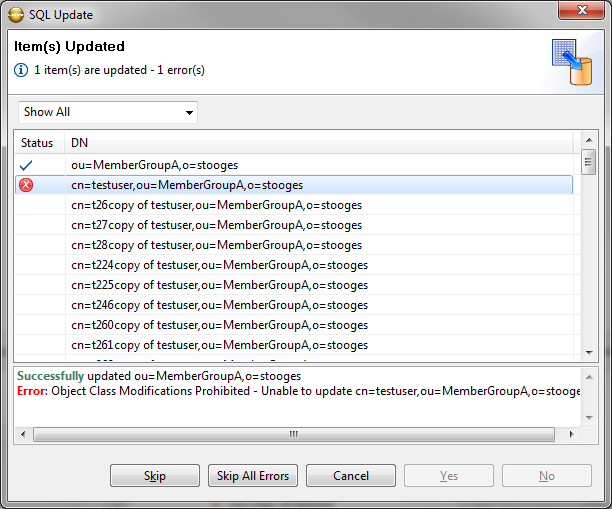This screenshot has height=509, width=612.
Task: Click the red error status icon
Action: click(x=26, y=185)
